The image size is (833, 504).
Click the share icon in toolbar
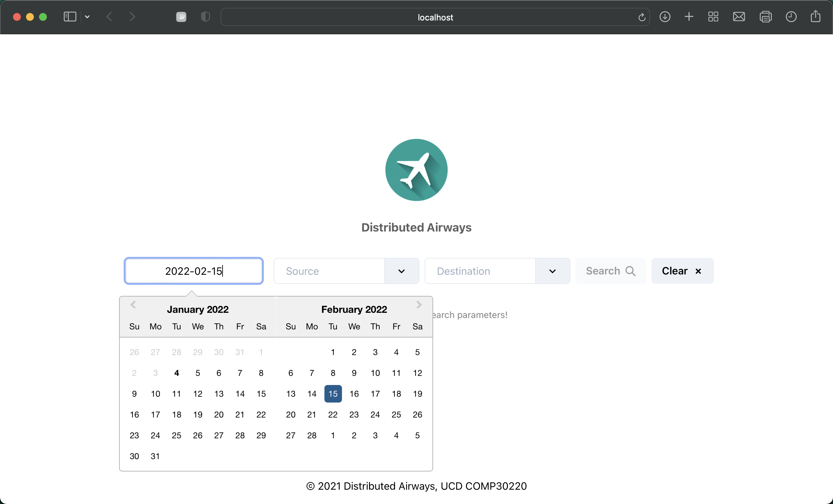tap(815, 16)
